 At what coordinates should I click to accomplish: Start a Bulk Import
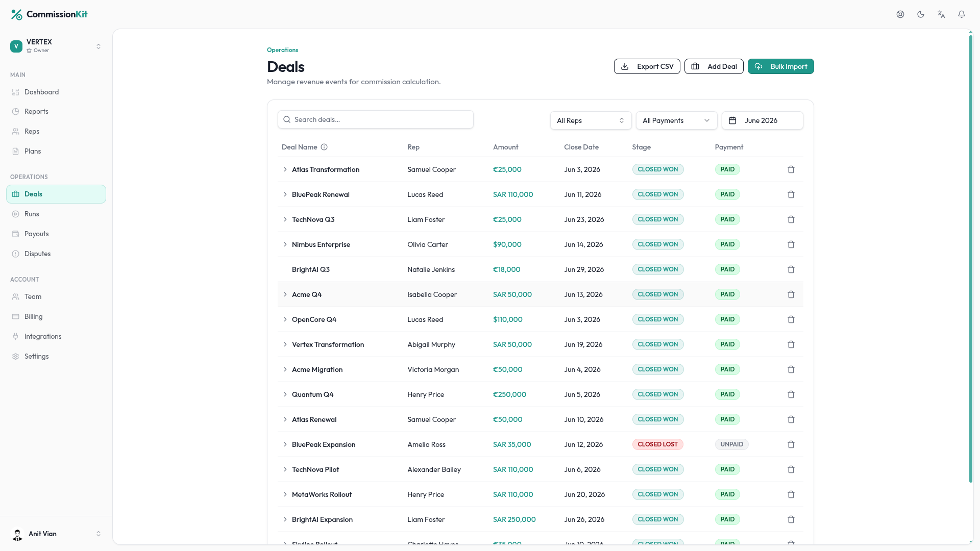coord(780,66)
